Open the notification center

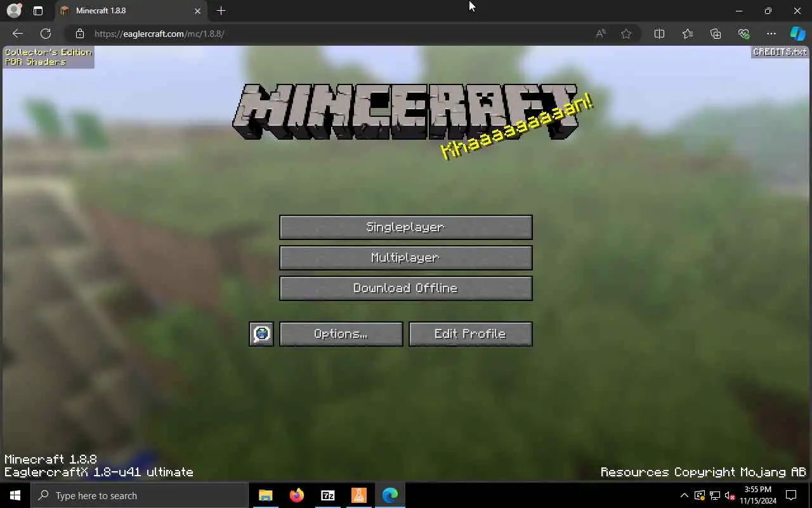point(791,495)
